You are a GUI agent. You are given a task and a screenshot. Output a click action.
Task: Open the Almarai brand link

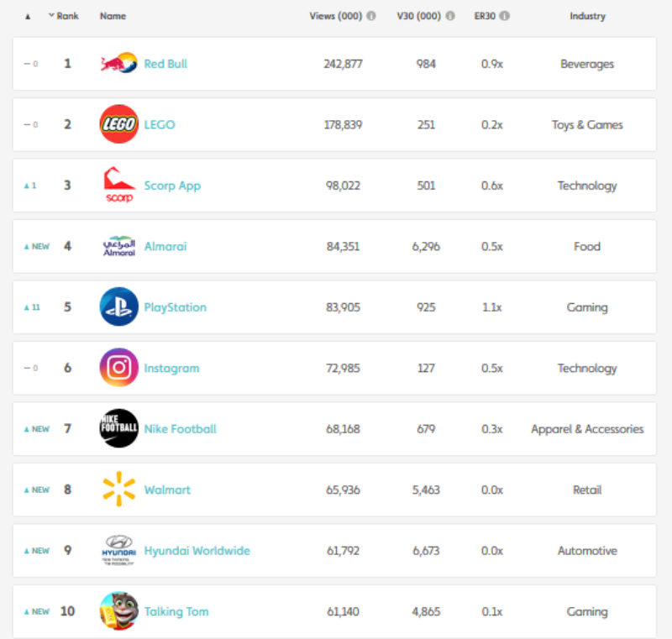(x=165, y=247)
